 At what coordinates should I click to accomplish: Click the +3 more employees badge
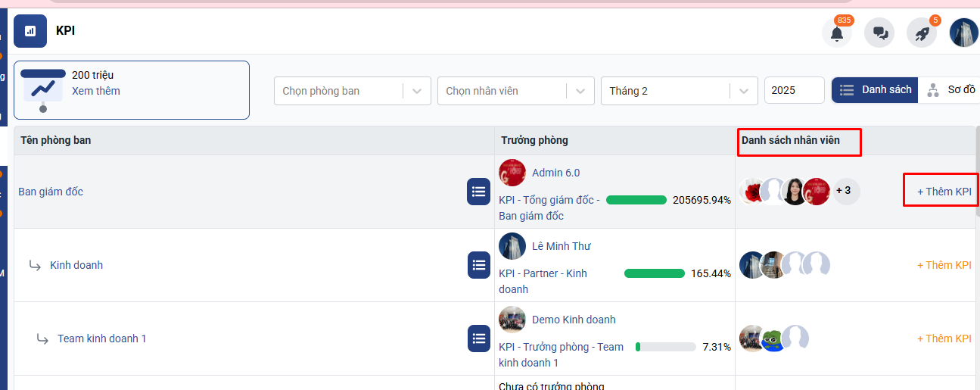click(845, 191)
